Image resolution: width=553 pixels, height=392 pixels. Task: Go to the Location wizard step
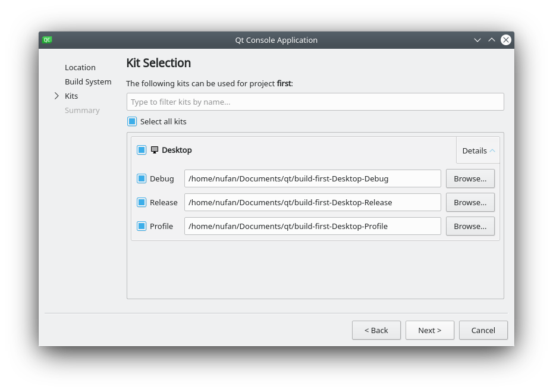(x=80, y=67)
